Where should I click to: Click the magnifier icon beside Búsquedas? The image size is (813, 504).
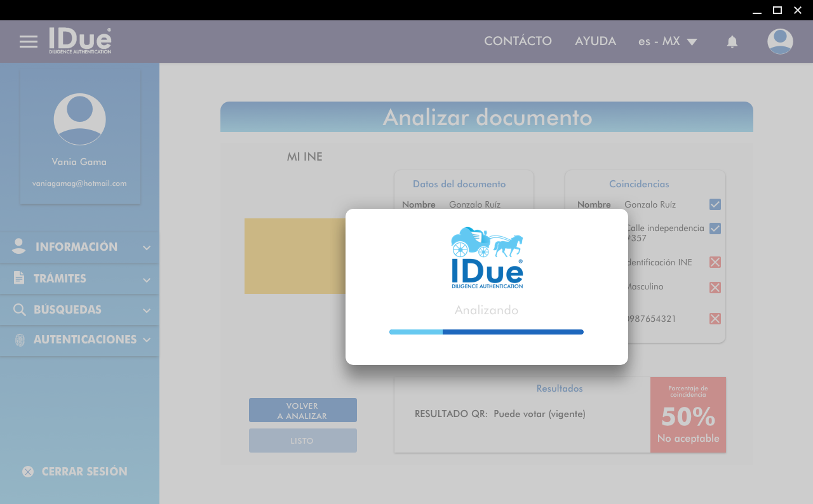point(20,310)
